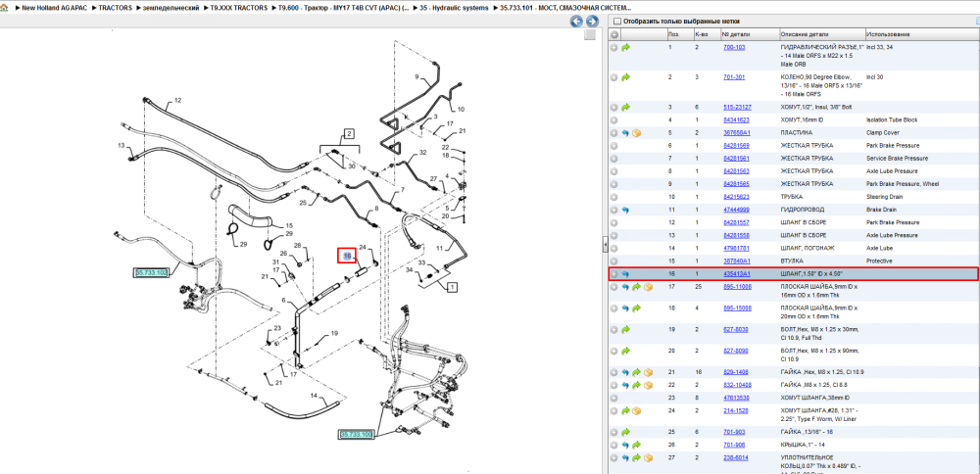Open the 35.733.102 reference label on diagram
980x474 pixels.
pyautogui.click(x=151, y=273)
